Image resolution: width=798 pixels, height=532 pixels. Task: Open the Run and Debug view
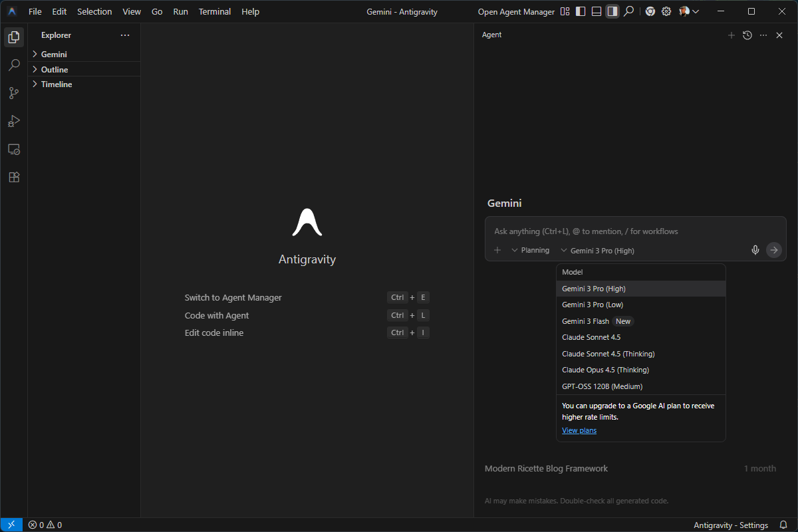point(13,121)
